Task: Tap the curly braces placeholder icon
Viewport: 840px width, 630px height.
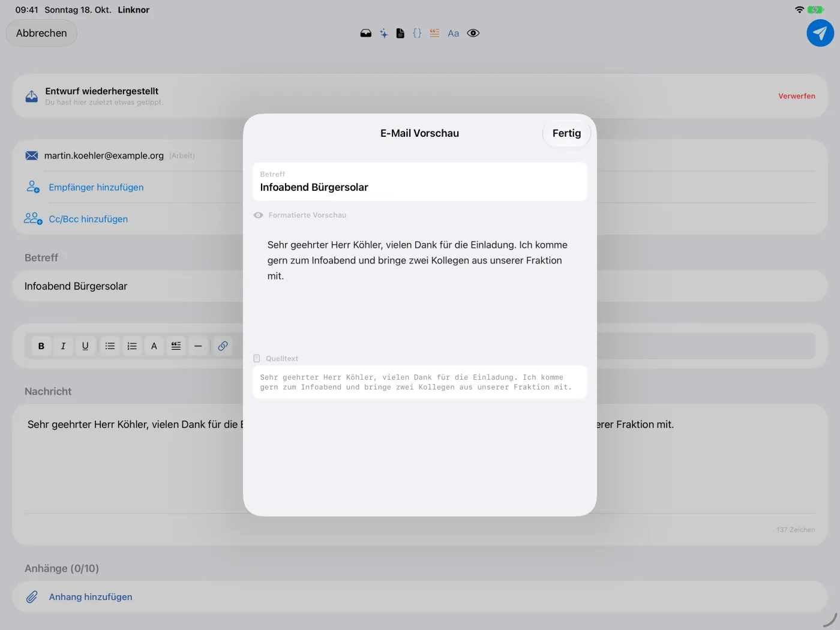Action: click(x=417, y=34)
